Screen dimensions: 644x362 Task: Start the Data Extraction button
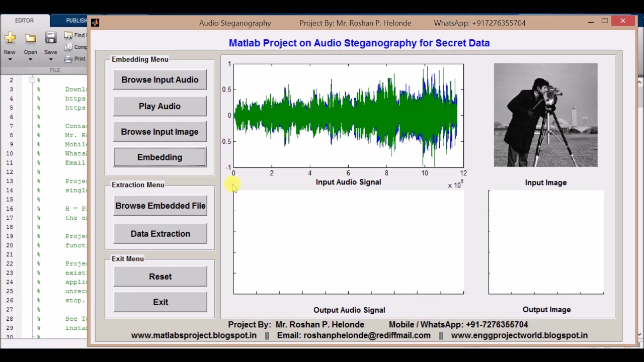point(160,234)
